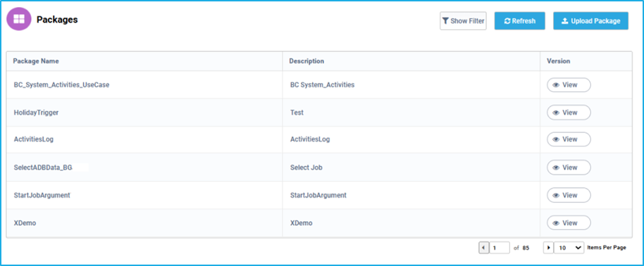644x266 pixels.
Task: Click the page number input field
Action: (500, 248)
